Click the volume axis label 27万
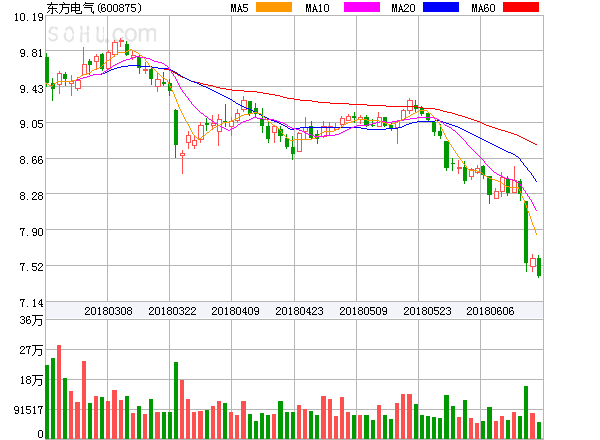The image size is (600, 440). [x=31, y=350]
